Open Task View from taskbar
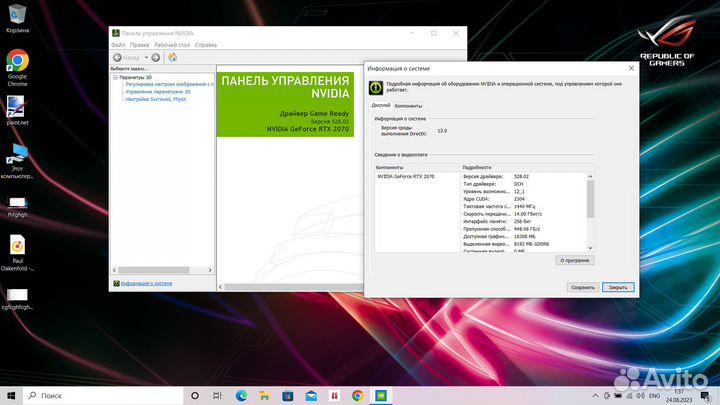This screenshot has height=405, width=720. (x=218, y=395)
